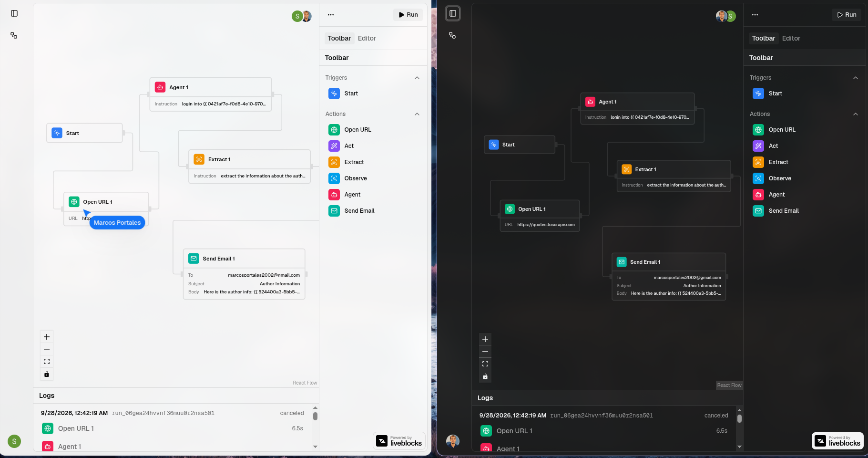Click canceled status in dark logs
The image size is (868, 458).
(716, 416)
